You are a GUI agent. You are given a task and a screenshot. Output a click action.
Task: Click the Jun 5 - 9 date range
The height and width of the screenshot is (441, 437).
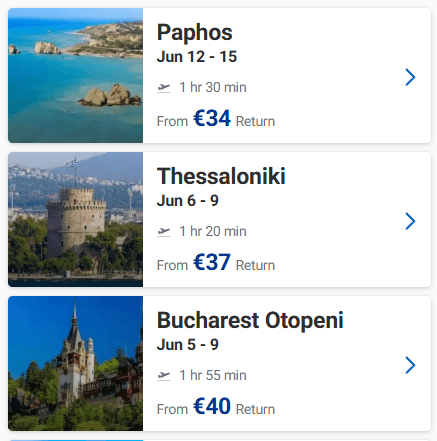(188, 345)
